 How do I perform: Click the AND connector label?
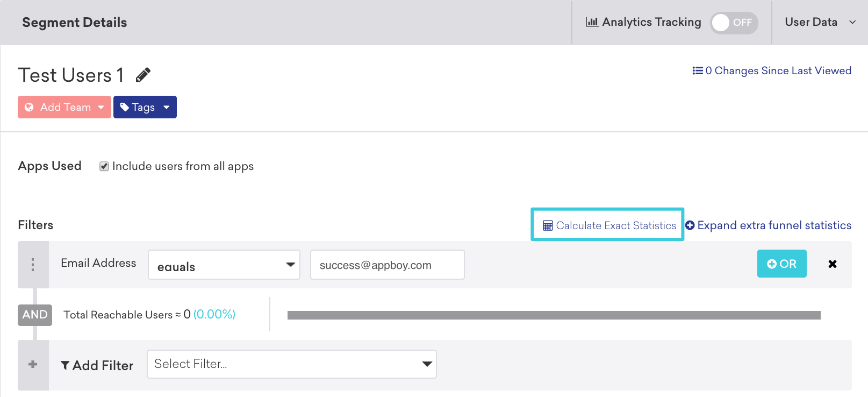(35, 315)
